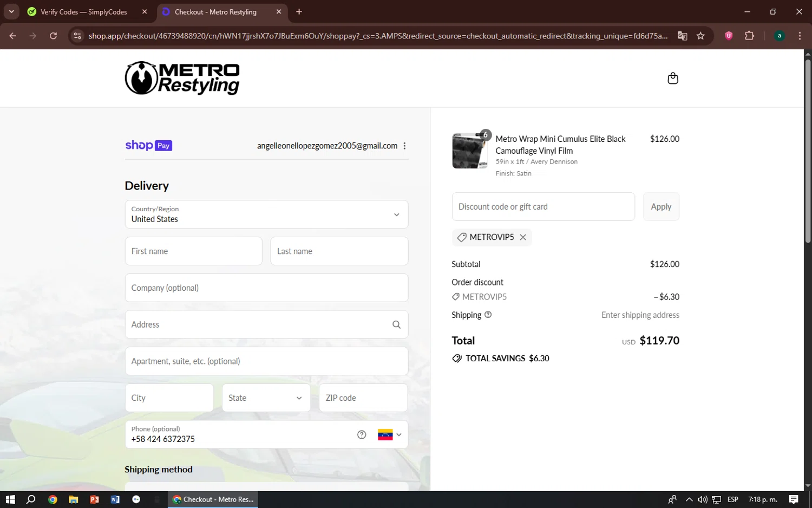Click the TOTAL SAVINGS $6.30 label

pyautogui.click(x=507, y=359)
